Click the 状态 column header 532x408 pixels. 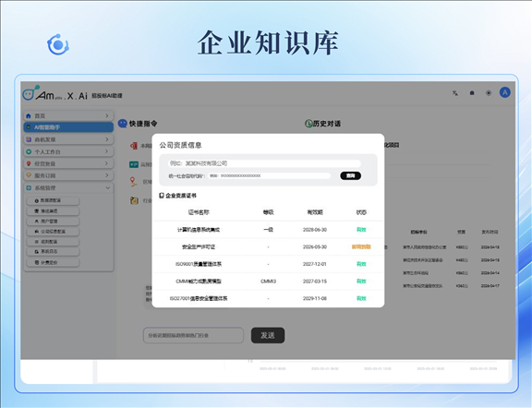pos(361,212)
